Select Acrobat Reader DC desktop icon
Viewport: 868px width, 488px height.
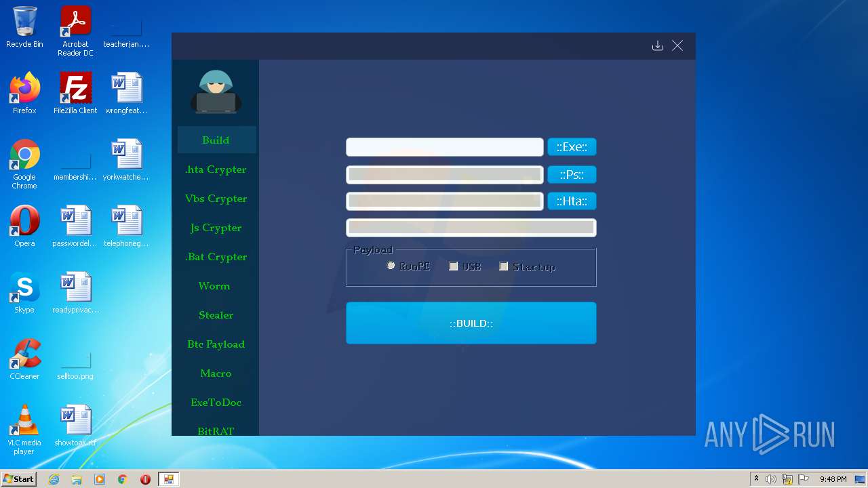click(75, 31)
